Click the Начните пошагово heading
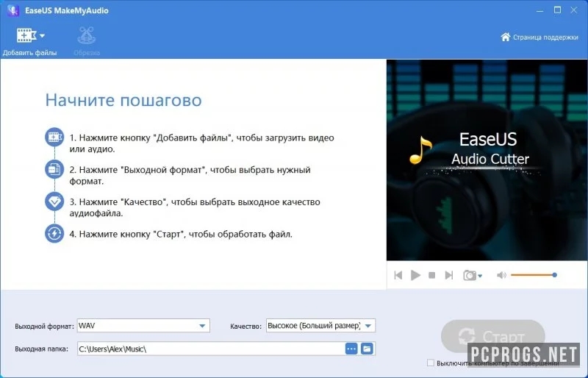Viewport: 588px width, 378px height. click(123, 100)
